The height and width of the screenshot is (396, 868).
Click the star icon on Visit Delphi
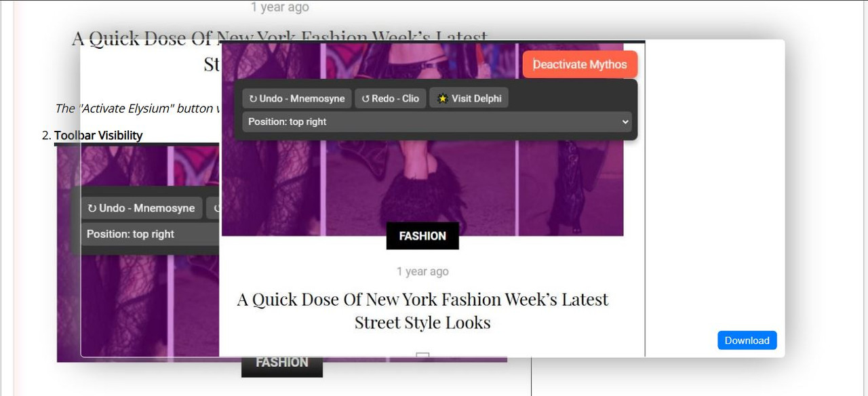tap(443, 98)
